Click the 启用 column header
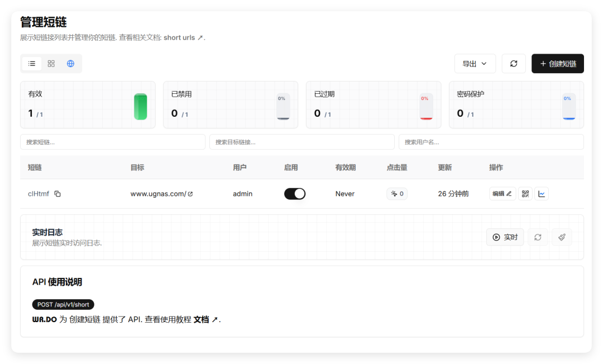The width and height of the screenshot is (603, 364). [291, 167]
